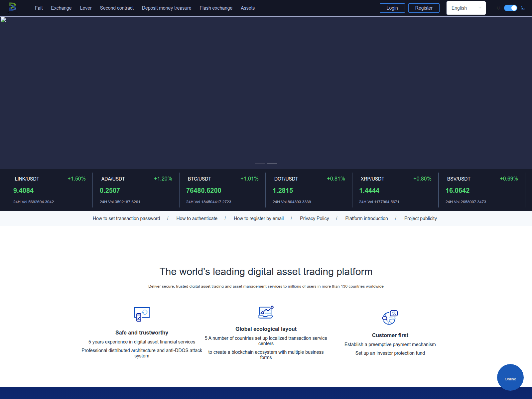Select the BSV/USDT ticker card
Screen dimensions: 532x399
(482, 190)
